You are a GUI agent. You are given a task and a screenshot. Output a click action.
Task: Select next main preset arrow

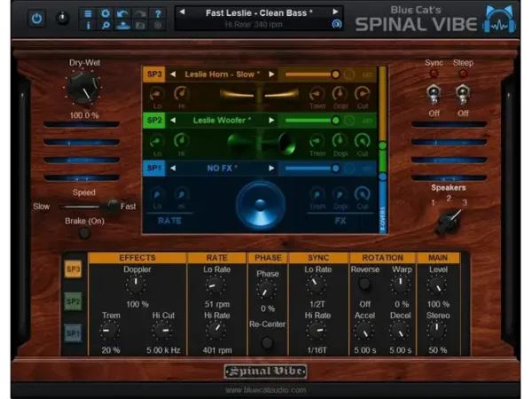point(335,12)
